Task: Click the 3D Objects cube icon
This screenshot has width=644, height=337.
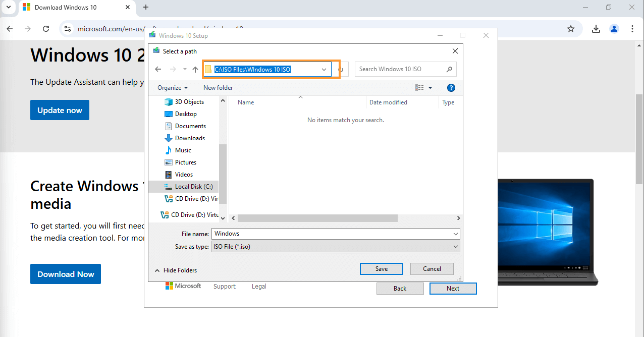Action: [169, 102]
